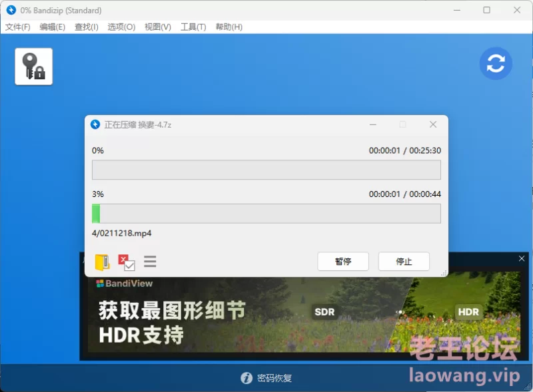The image size is (533, 392).
Task: Click the 00:00:01 / 00:25:30 total time text
Action: point(405,150)
